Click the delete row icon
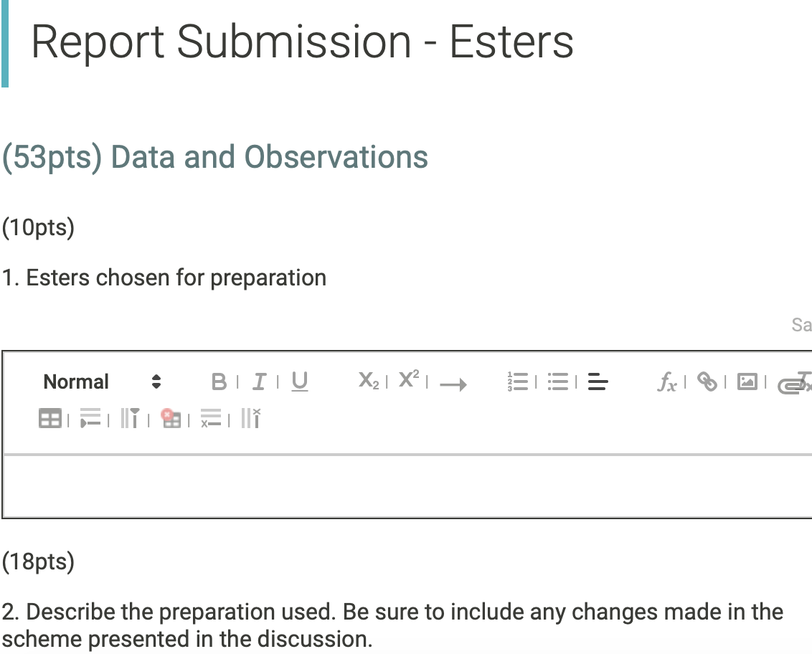812x654 pixels. [x=212, y=418]
